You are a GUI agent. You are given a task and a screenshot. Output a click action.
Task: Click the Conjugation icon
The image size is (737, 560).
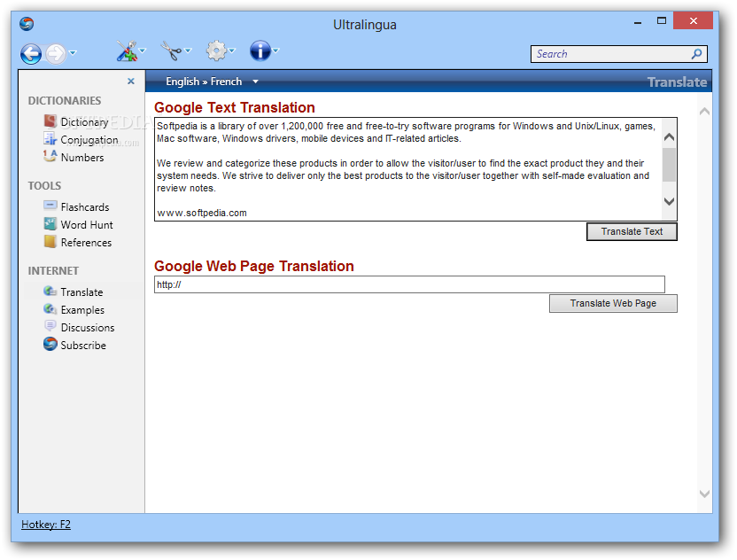[50, 139]
